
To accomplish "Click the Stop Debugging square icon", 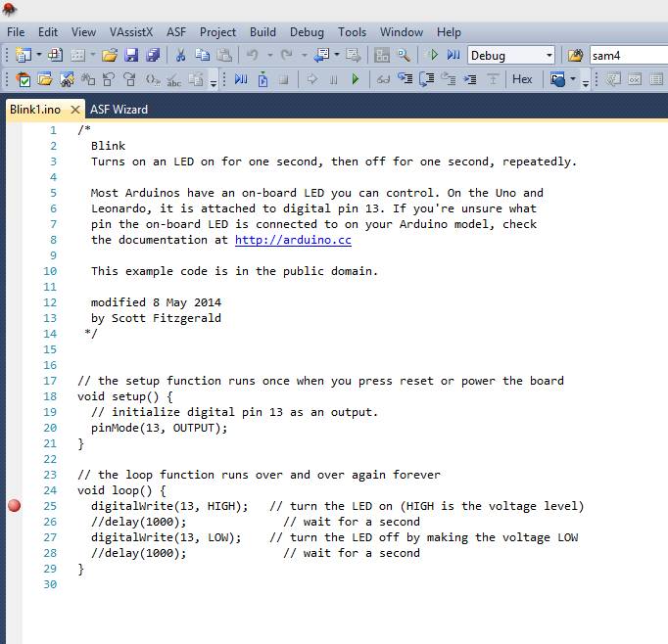I will [284, 79].
